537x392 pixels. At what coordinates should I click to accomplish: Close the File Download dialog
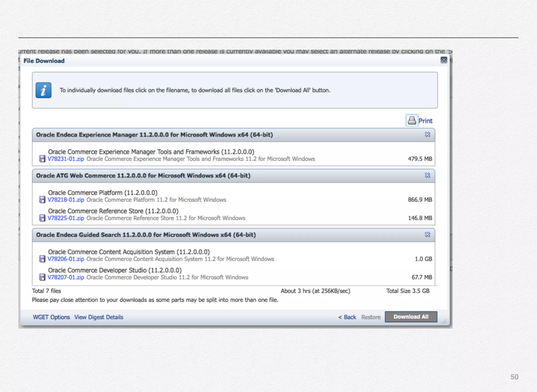pyautogui.click(x=444, y=60)
